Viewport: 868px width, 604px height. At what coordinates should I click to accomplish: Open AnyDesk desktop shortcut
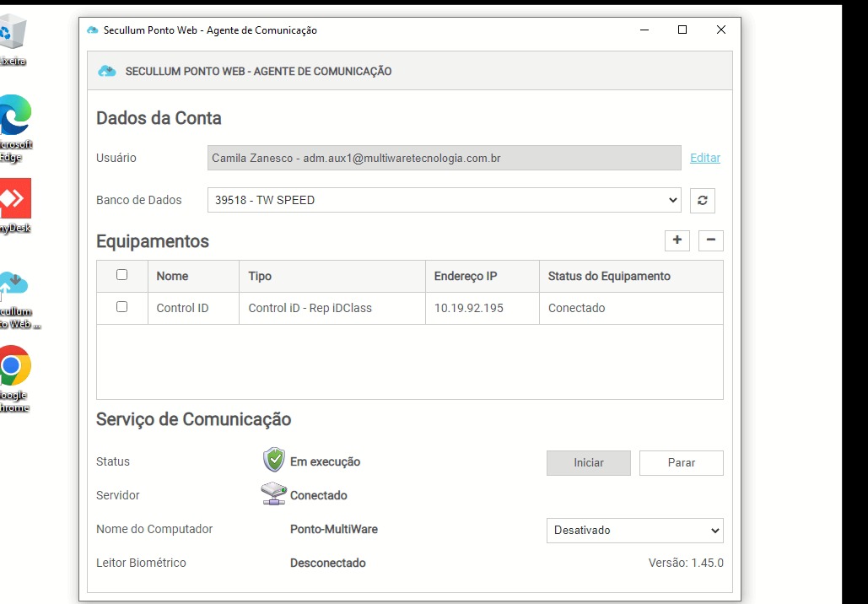[13, 199]
